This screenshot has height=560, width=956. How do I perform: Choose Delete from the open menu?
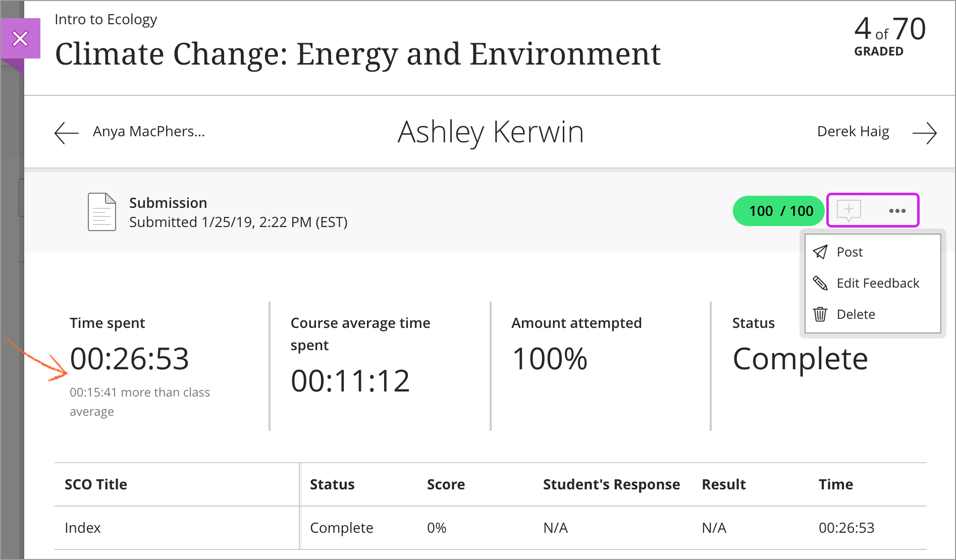click(x=856, y=314)
